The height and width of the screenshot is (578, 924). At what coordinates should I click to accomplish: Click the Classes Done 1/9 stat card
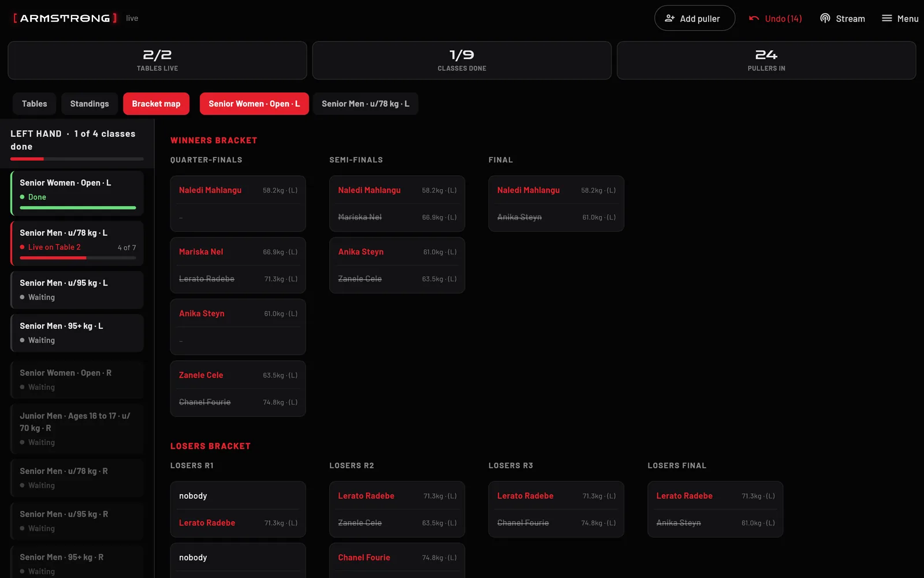[x=462, y=60]
